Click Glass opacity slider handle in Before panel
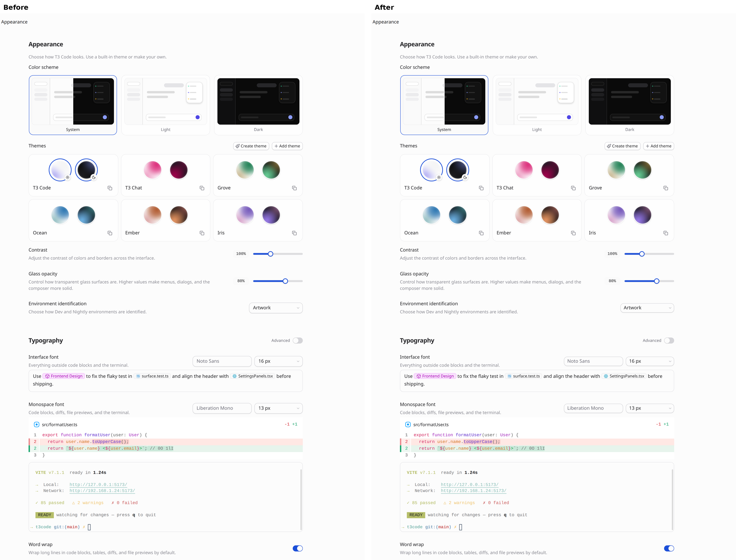This screenshot has width=736, height=560. pos(285,281)
